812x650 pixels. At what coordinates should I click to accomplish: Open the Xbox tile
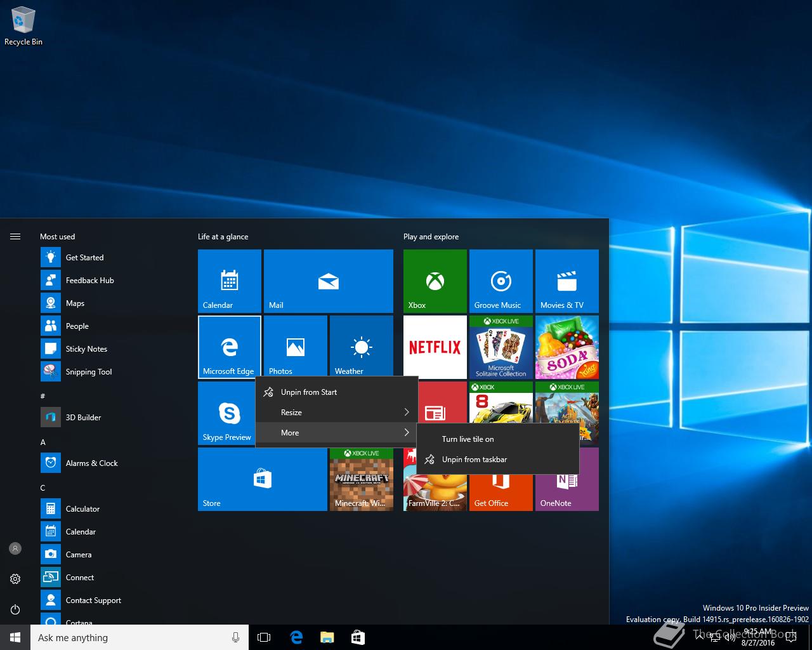tap(435, 281)
